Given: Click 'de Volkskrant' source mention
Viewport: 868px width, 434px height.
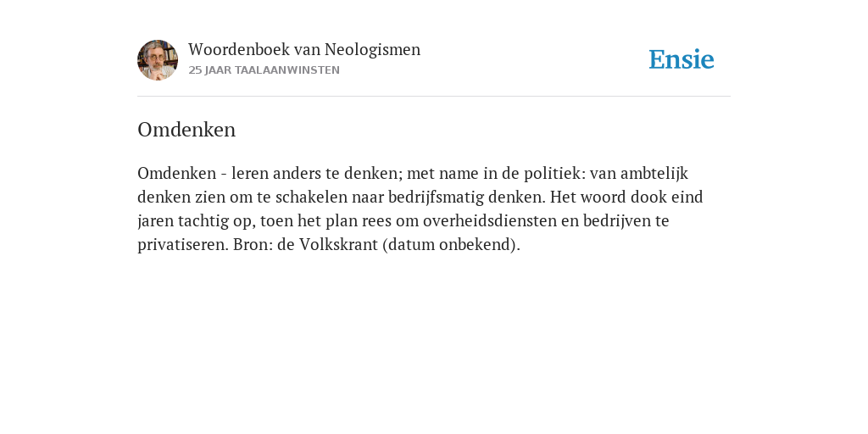Looking at the screenshot, I should pyautogui.click(x=327, y=245).
